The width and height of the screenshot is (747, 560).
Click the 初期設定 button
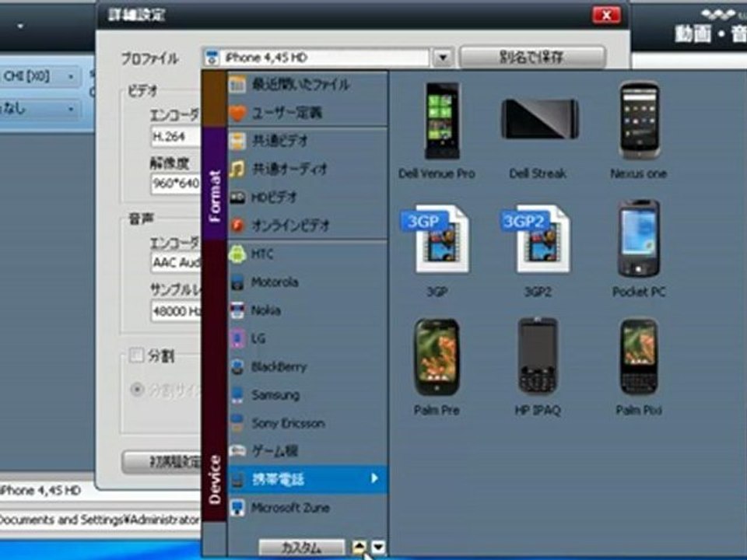pyautogui.click(x=162, y=461)
